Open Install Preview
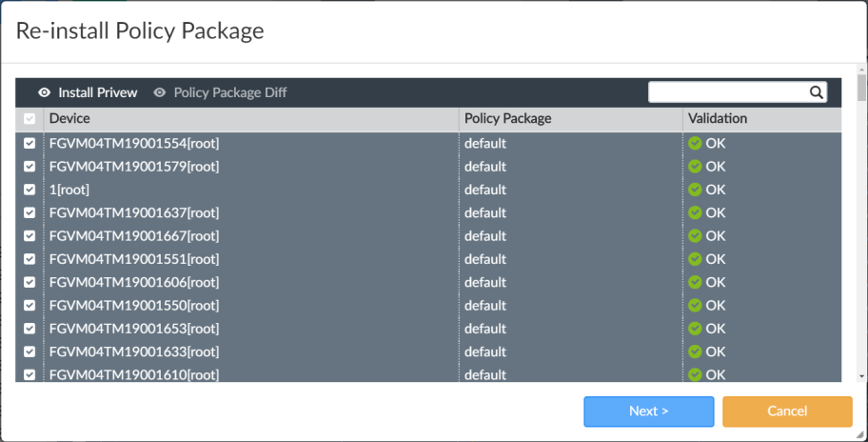 click(88, 92)
